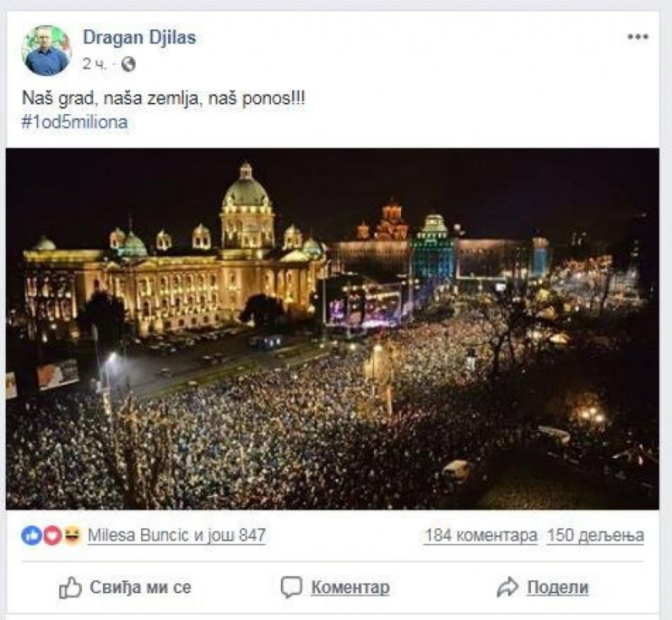Click the thumbs-up icon beside Свиђа ми се
Viewport: 672px width, 620px height.
pyautogui.click(x=70, y=588)
